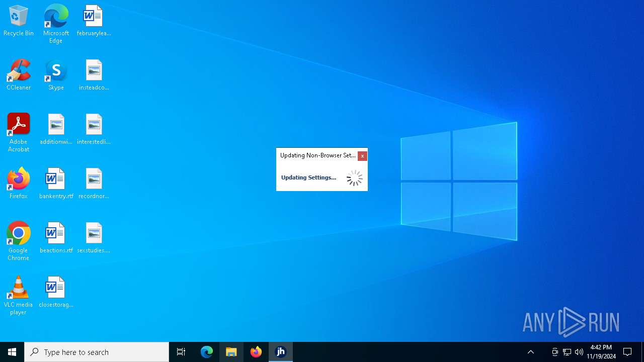Open the Windows Start menu
Viewport: 644px width, 362px height.
pos(12,352)
